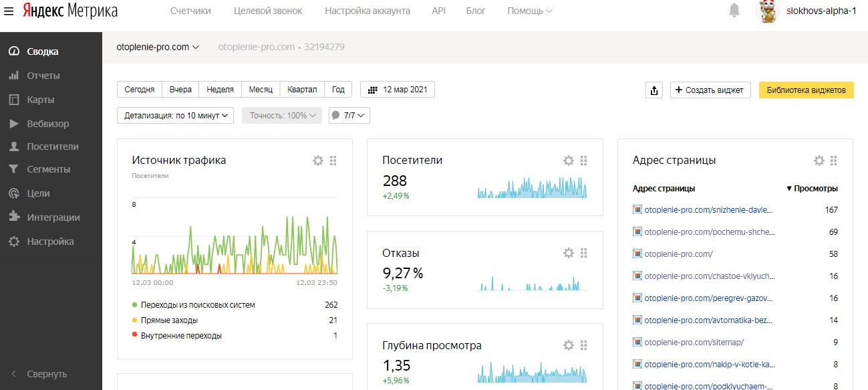Open settings gear of Посетители widget
This screenshot has width=868, height=390.
569,161
